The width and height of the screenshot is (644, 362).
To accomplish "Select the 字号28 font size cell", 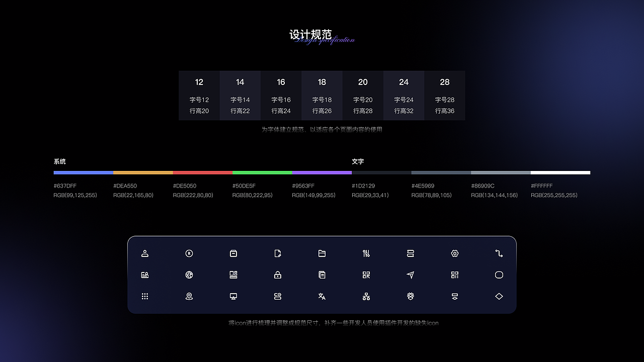I will pos(444,96).
